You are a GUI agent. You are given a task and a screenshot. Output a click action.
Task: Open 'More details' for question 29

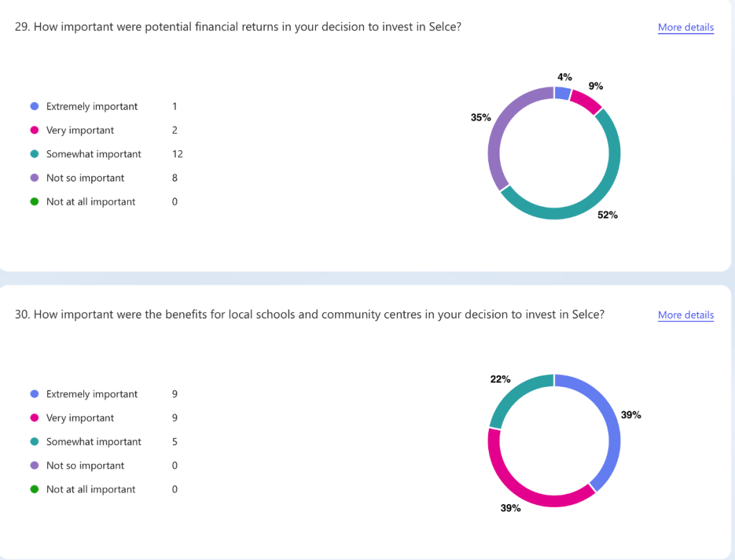(685, 27)
